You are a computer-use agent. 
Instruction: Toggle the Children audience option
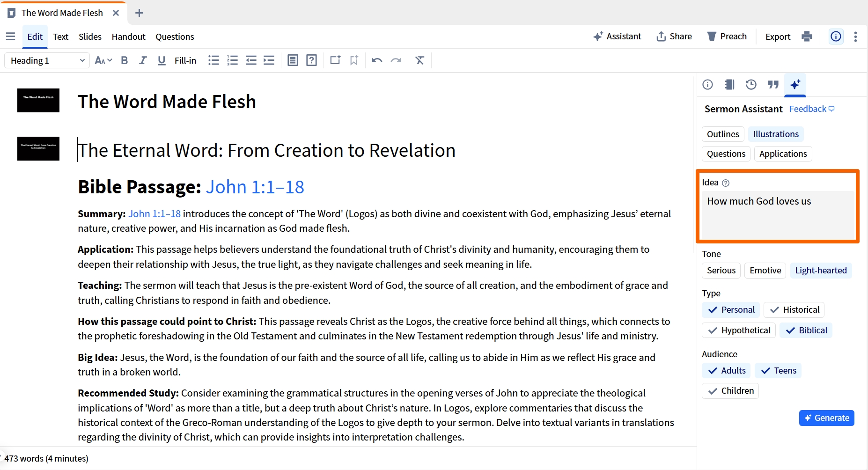730,391
